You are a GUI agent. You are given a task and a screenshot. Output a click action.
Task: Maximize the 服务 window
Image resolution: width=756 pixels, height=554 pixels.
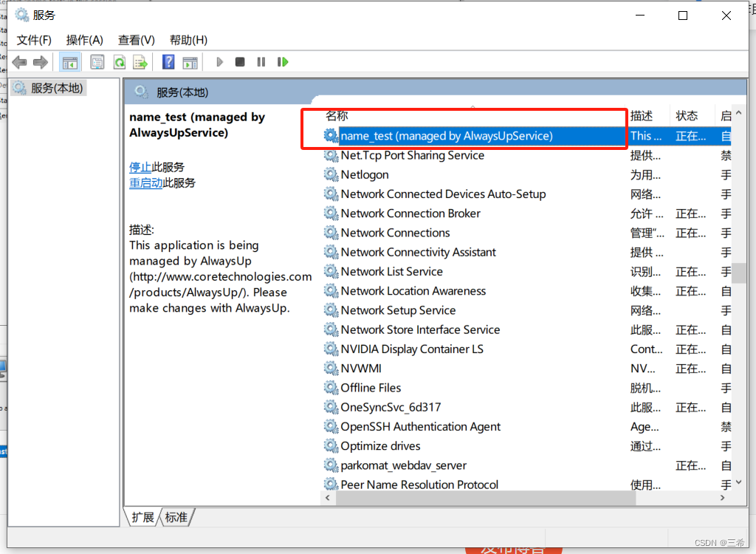(683, 16)
